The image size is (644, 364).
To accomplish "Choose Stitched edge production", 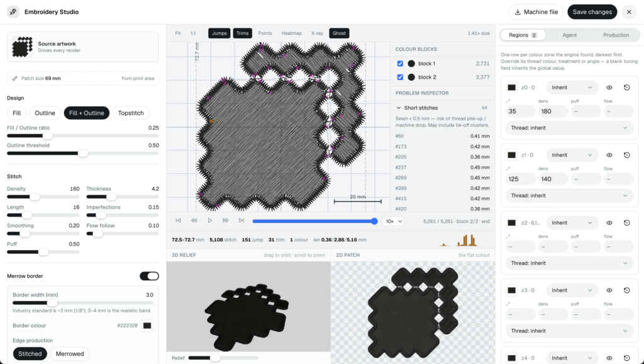I will point(30,354).
